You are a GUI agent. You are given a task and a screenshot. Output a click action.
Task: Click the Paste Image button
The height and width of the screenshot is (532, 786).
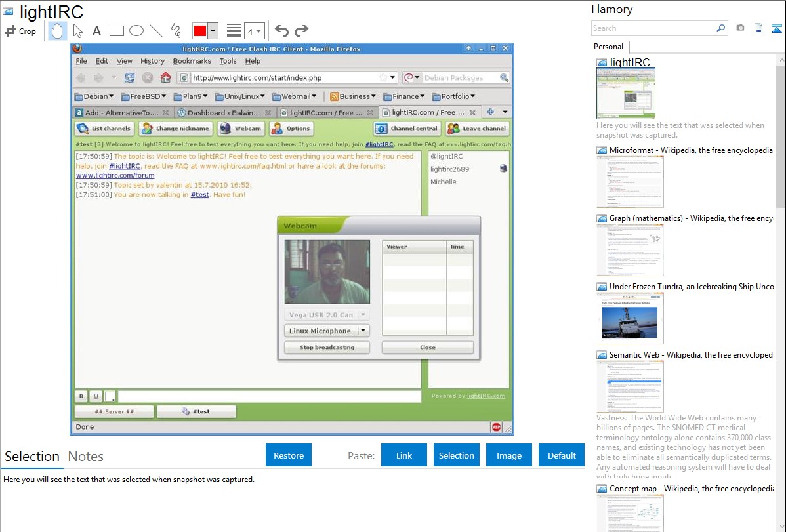click(508, 455)
